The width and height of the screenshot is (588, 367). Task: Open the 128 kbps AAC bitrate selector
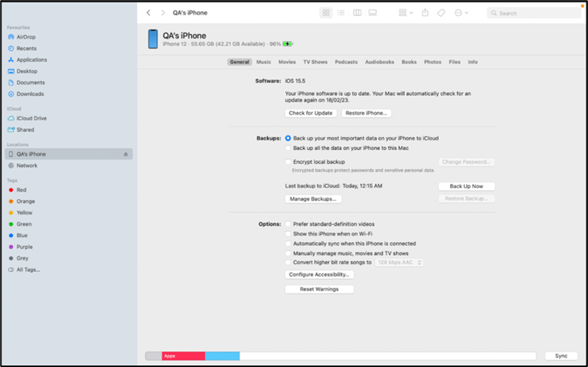399,262
